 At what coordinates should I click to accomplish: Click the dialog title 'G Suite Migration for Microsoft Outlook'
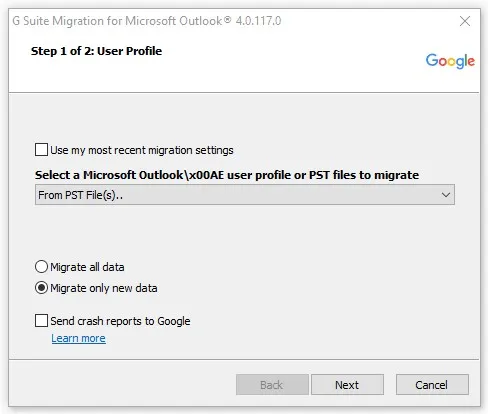point(147,21)
